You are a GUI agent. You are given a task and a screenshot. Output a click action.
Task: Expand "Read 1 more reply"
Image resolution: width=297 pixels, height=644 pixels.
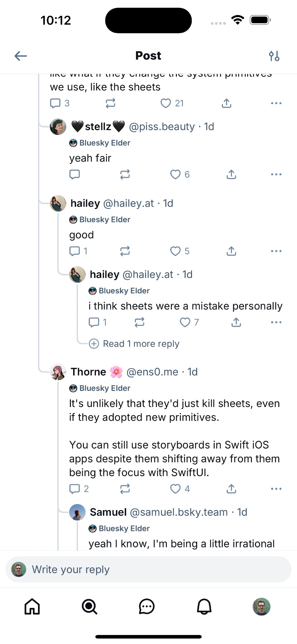click(x=141, y=344)
